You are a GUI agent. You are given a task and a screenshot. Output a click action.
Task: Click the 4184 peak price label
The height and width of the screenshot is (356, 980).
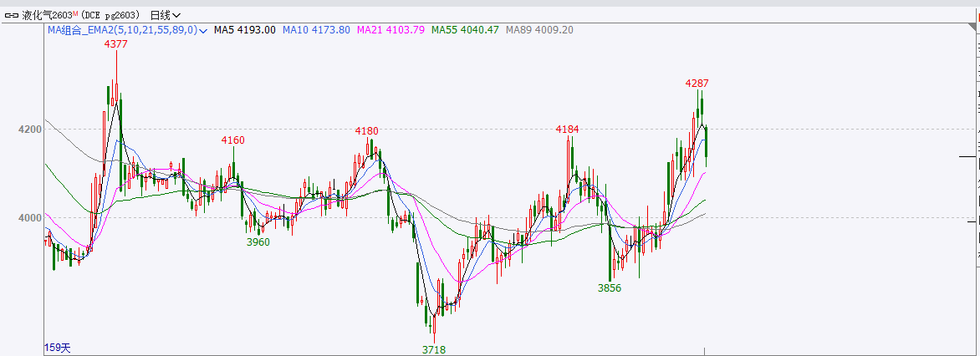click(x=568, y=130)
